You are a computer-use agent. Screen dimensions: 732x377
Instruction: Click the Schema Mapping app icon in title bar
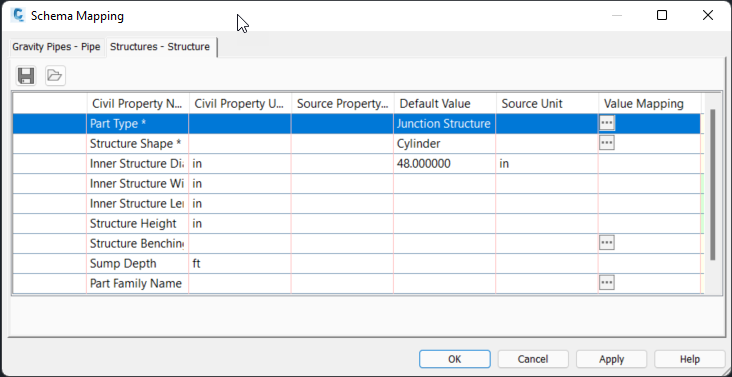tap(19, 15)
